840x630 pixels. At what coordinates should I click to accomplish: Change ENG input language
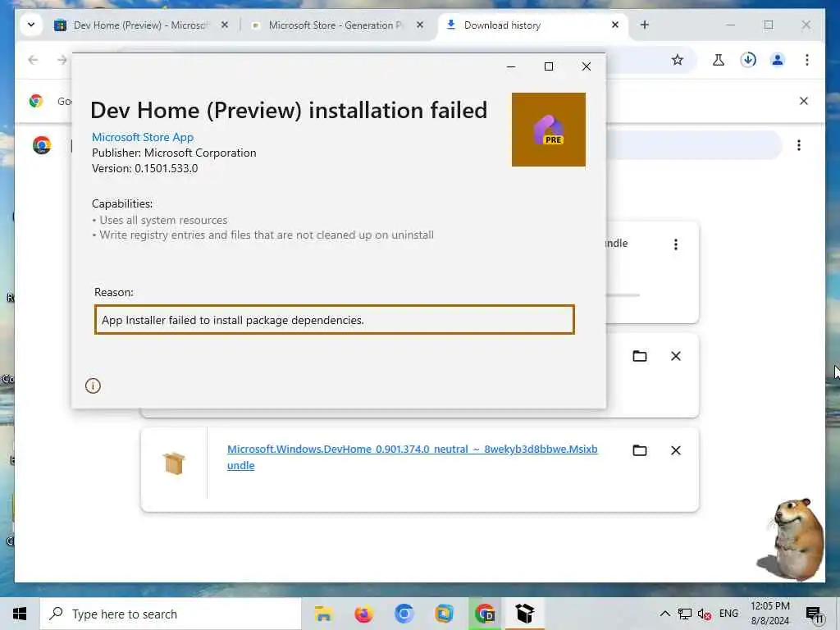point(728,614)
